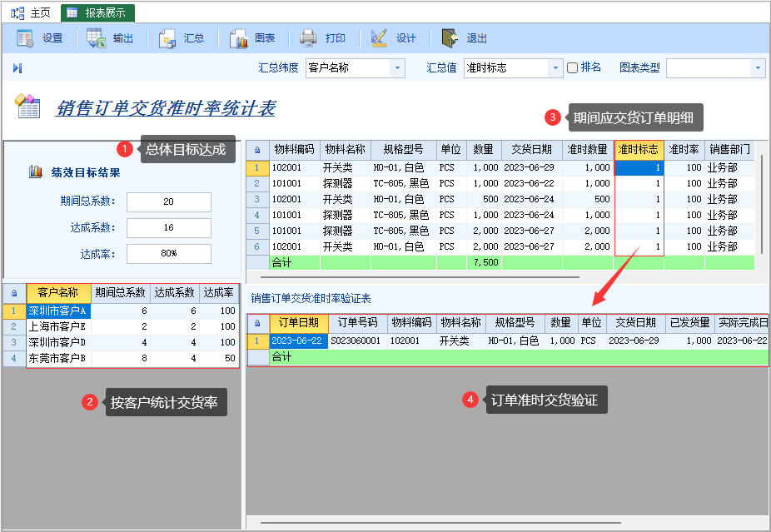Open the 图表 chart toolbar icon
771x532 pixels.
point(238,38)
